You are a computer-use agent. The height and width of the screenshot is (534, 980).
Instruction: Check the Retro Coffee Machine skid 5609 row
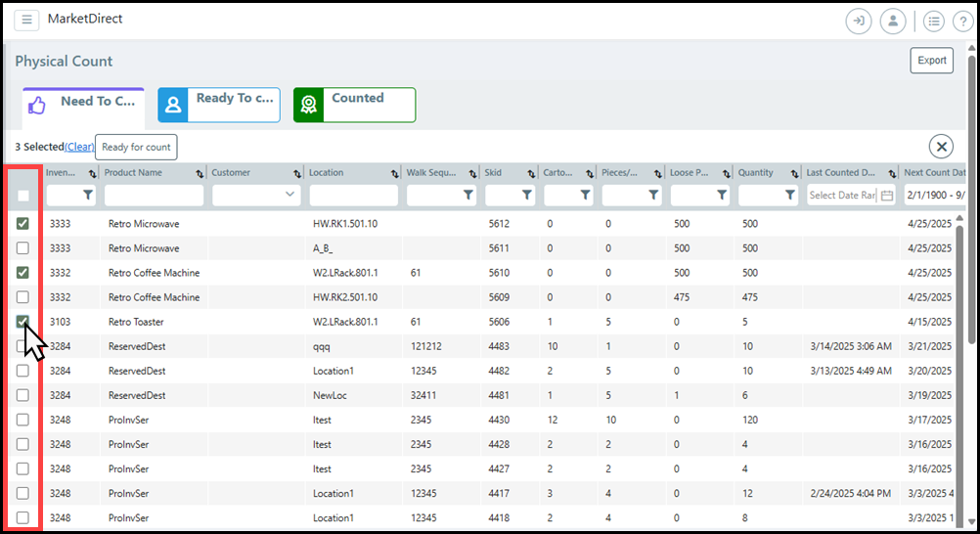22,297
